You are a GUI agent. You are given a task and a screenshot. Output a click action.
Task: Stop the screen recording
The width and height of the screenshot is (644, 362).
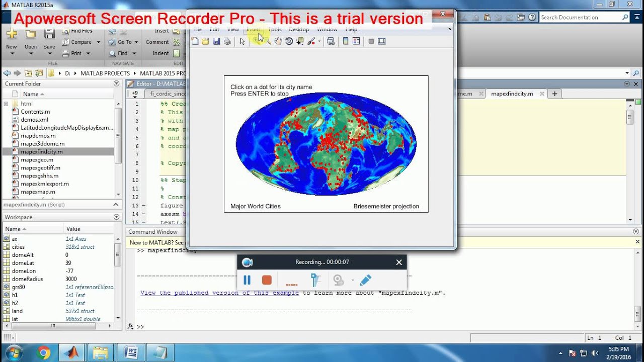pyautogui.click(x=267, y=280)
